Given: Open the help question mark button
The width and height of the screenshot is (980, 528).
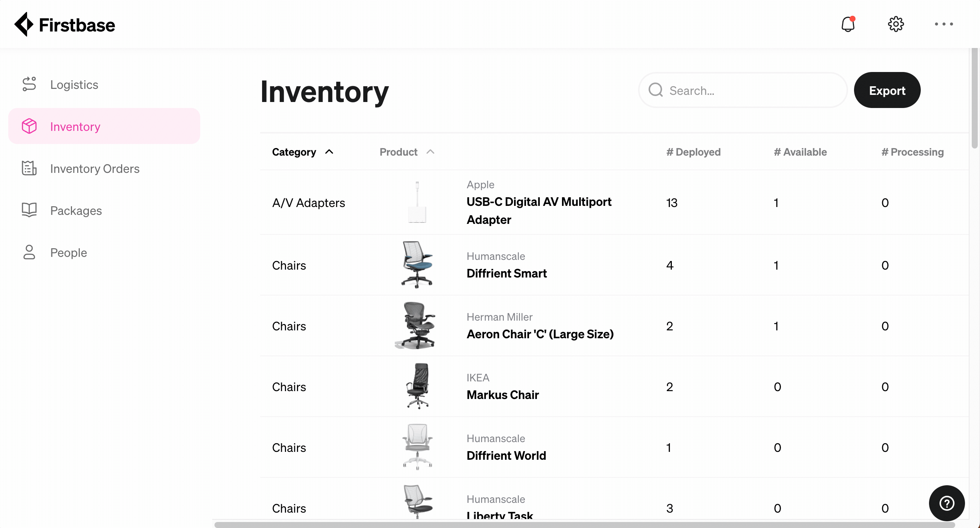Looking at the screenshot, I should 947,503.
